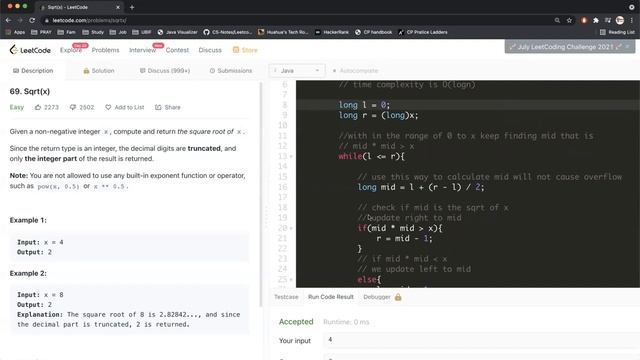Viewport: 640px width, 360px height.
Task: Click the Easy difficulty label
Action: (x=17, y=107)
